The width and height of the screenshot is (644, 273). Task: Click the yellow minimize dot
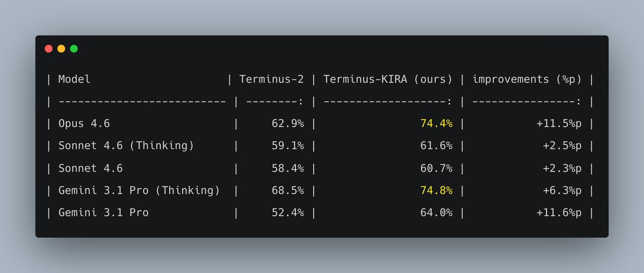tap(61, 49)
